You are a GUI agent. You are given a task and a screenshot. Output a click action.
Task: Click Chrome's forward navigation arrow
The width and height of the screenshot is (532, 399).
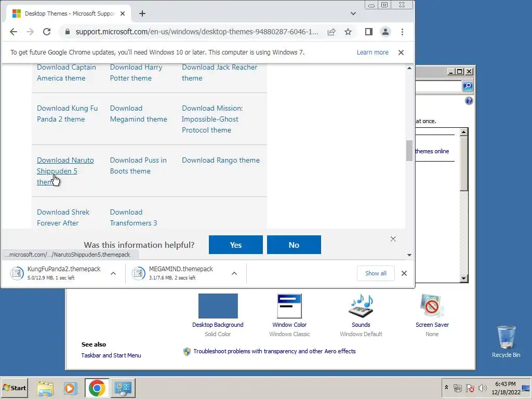(30, 32)
